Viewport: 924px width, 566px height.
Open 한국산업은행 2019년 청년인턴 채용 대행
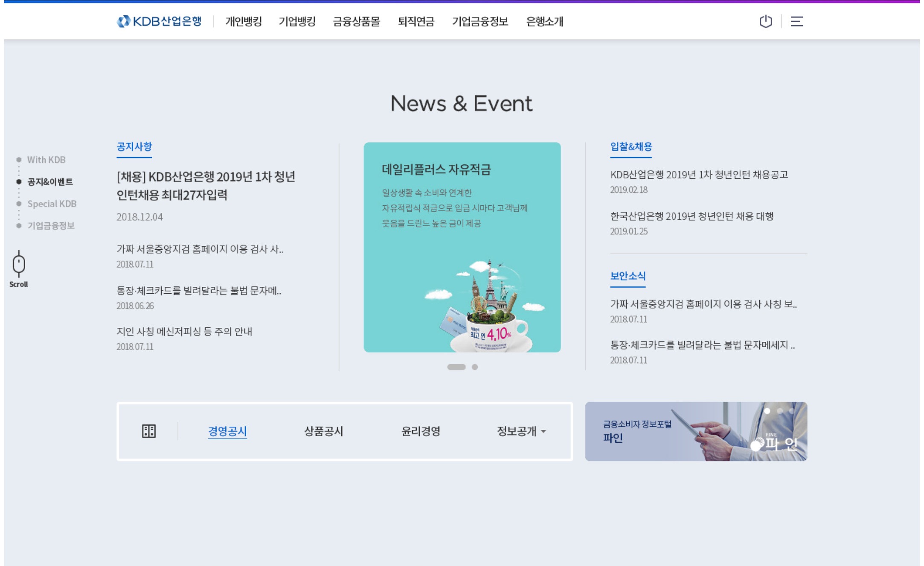(692, 216)
